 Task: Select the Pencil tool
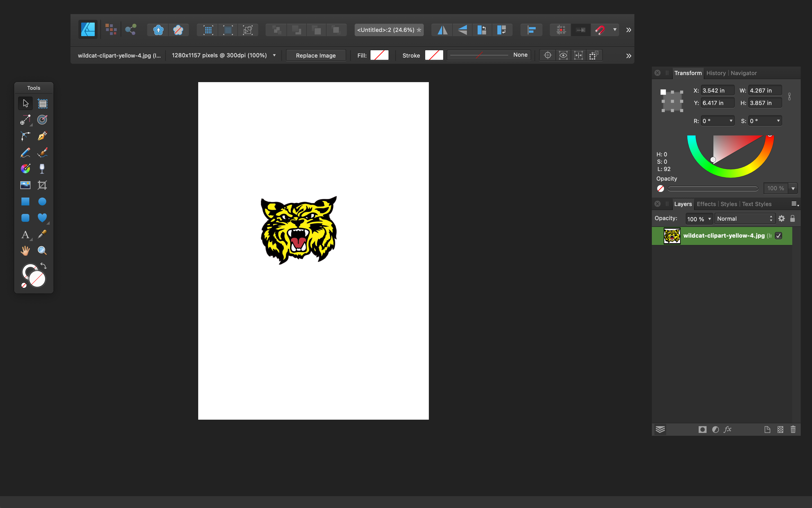click(x=25, y=152)
